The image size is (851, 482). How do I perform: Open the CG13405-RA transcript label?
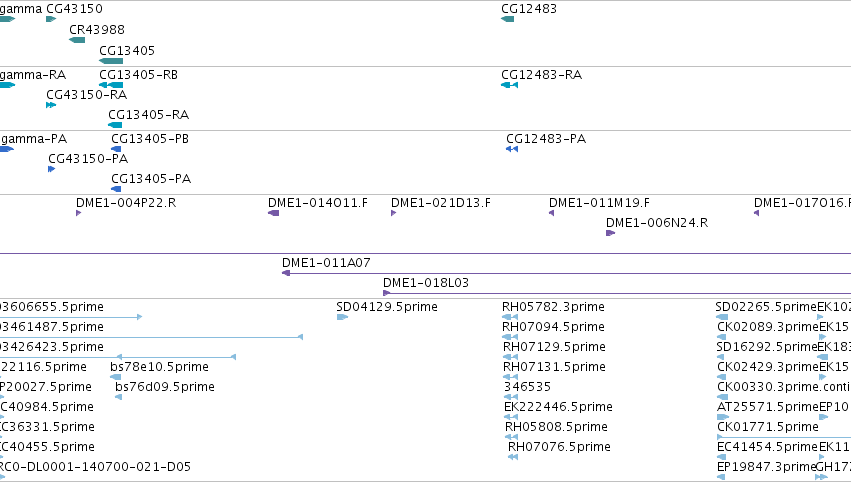[149, 115]
